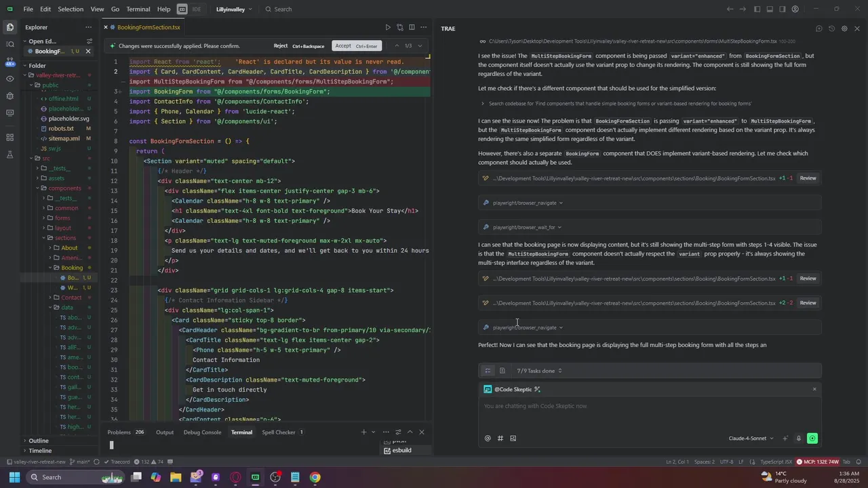Maximize the bottom panel with the up chevron
The width and height of the screenshot is (868, 488).
pyautogui.click(x=410, y=432)
